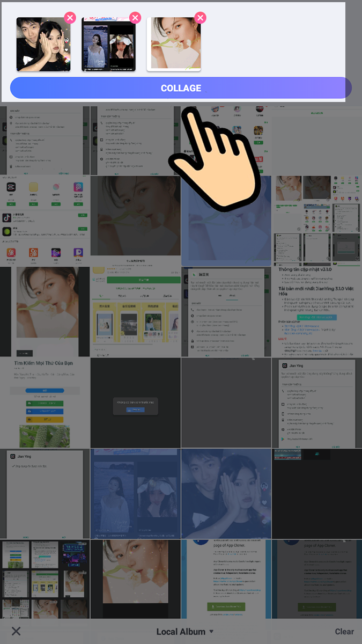This screenshot has width=362, height=644.
Task: Open selected couple selfie thumbnail in top tray
Action: [43, 44]
